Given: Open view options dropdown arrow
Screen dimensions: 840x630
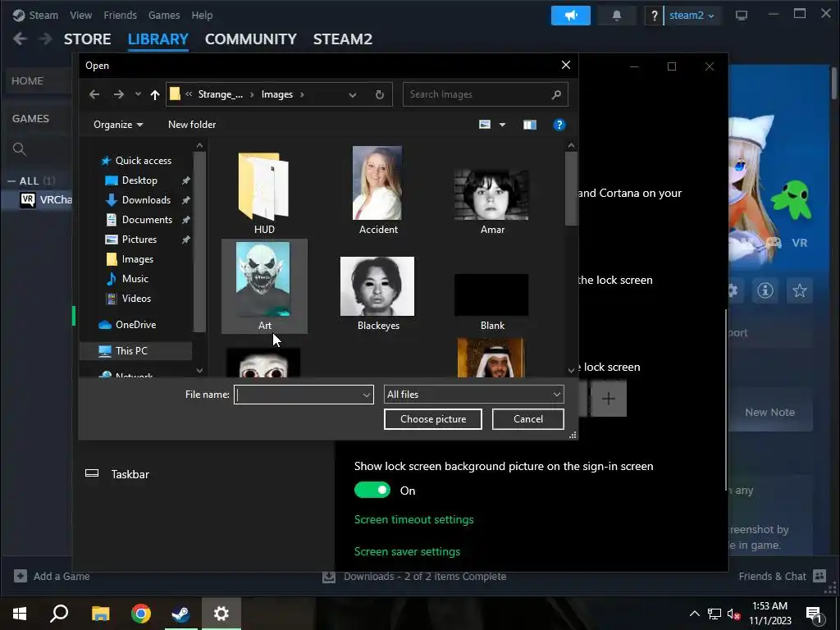Looking at the screenshot, I should [x=502, y=125].
